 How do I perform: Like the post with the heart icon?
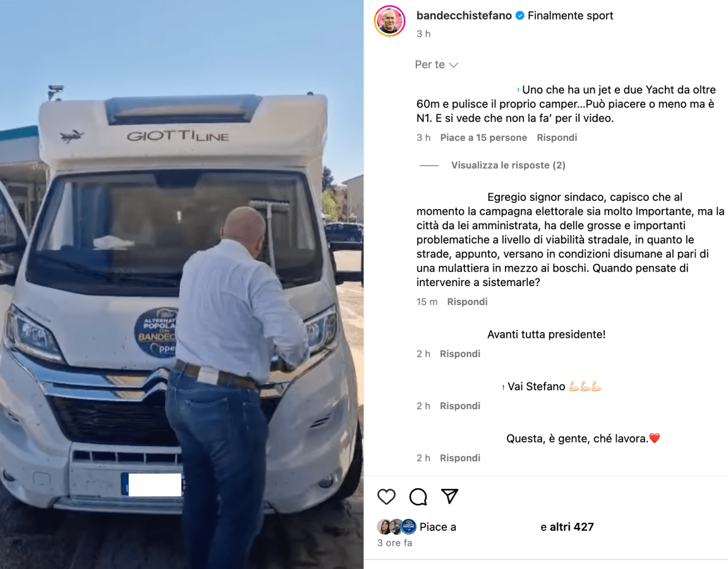pos(386,496)
